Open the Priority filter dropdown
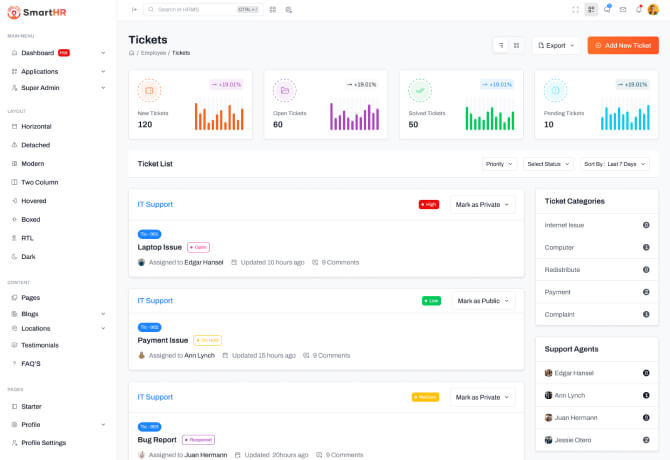 click(499, 164)
